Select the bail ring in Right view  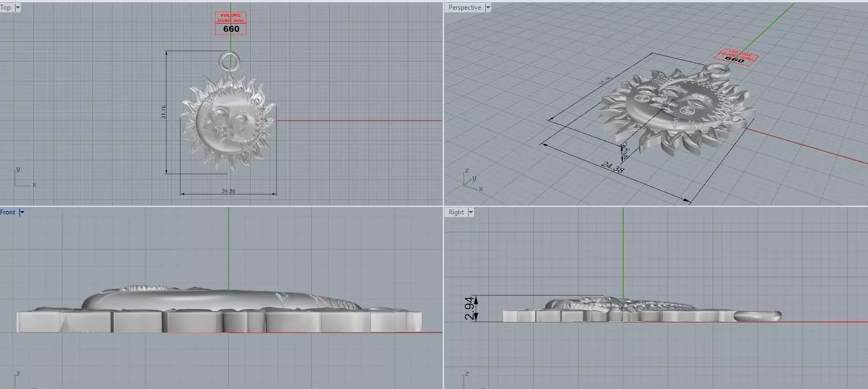758,316
